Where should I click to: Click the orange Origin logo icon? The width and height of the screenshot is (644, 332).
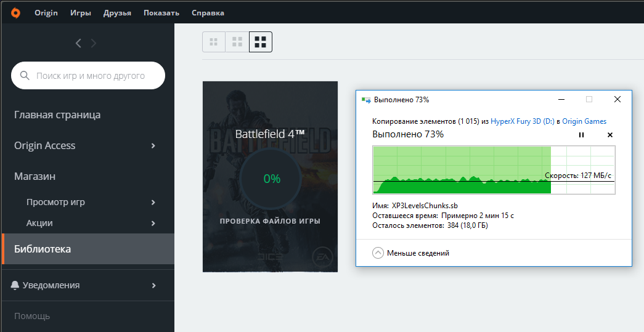click(x=15, y=13)
